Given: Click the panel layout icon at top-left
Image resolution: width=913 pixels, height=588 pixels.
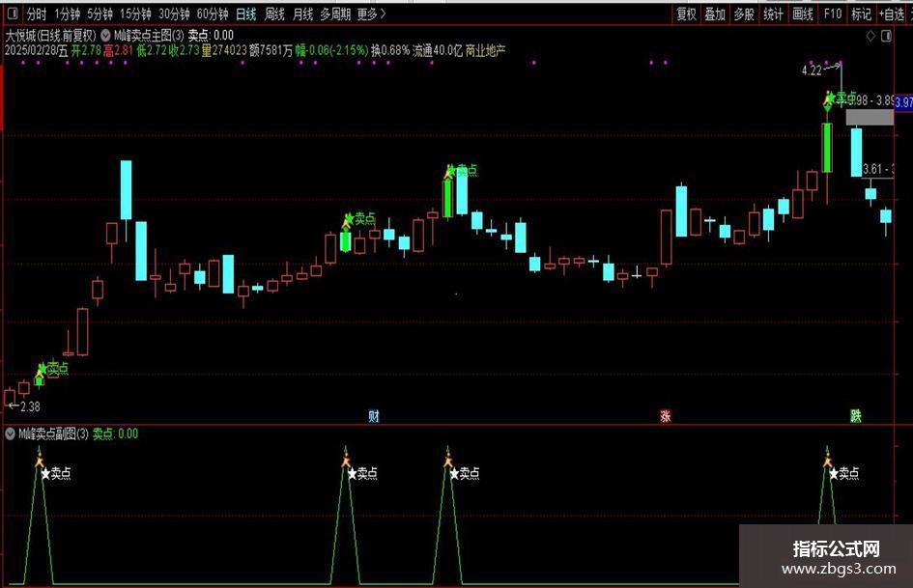Looking at the screenshot, I should point(13,13).
